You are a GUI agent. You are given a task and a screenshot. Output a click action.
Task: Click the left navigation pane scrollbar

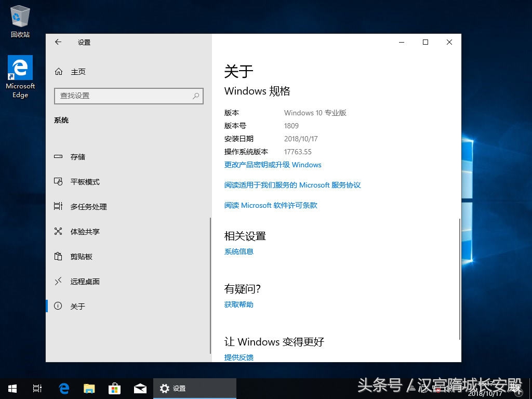point(210,286)
